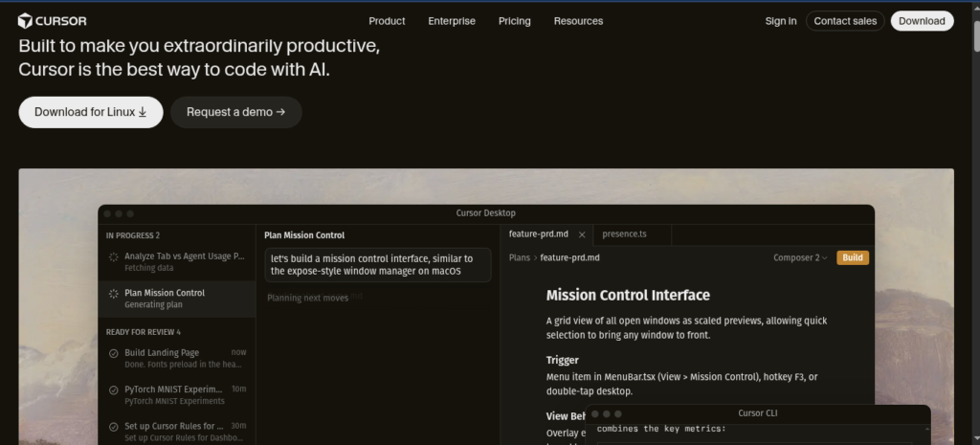Viewport: 980px width, 445px height.
Task: Click spinner icon beside Analyze Tab task
Action: pyautogui.click(x=114, y=256)
